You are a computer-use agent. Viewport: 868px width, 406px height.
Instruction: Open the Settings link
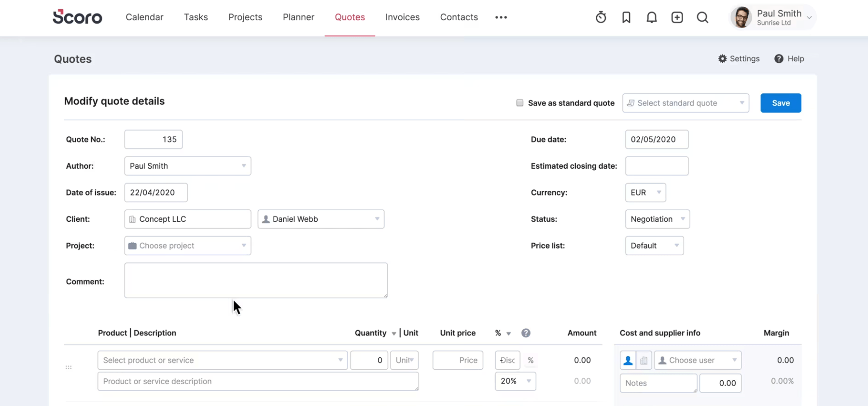tap(739, 59)
